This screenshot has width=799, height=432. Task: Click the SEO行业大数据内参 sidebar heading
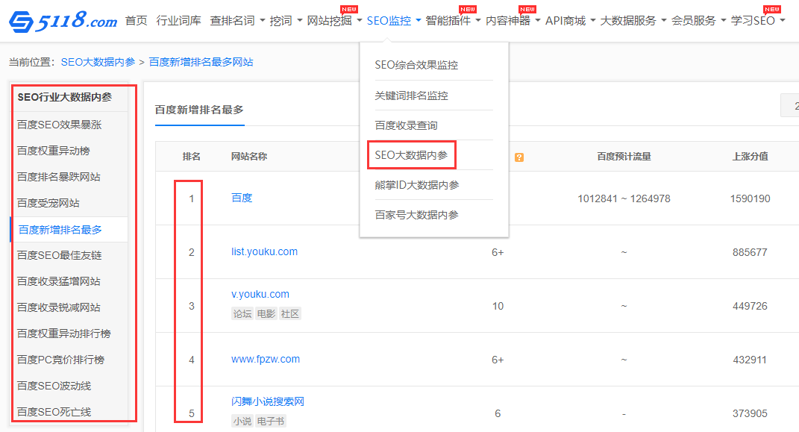(64, 97)
